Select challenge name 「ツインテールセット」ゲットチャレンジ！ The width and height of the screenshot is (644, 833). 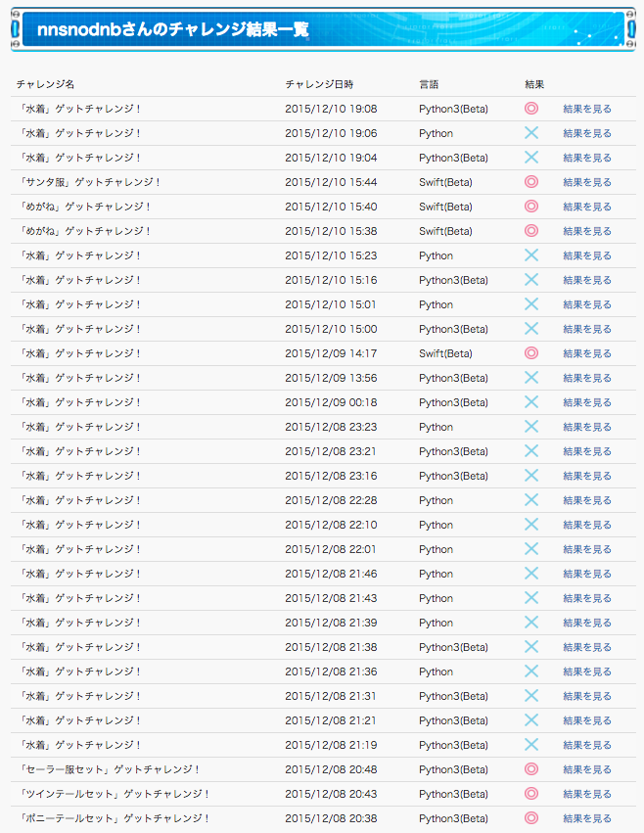[114, 794]
